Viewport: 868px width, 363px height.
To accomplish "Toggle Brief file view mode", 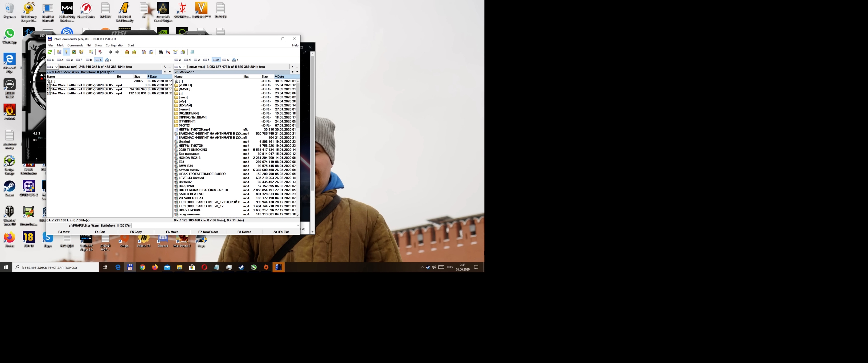I will pyautogui.click(x=59, y=52).
